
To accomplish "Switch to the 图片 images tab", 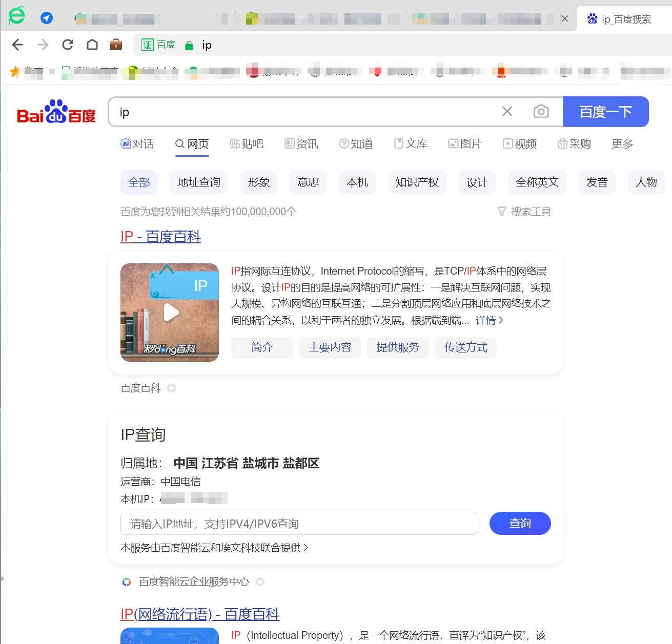I will tap(465, 144).
